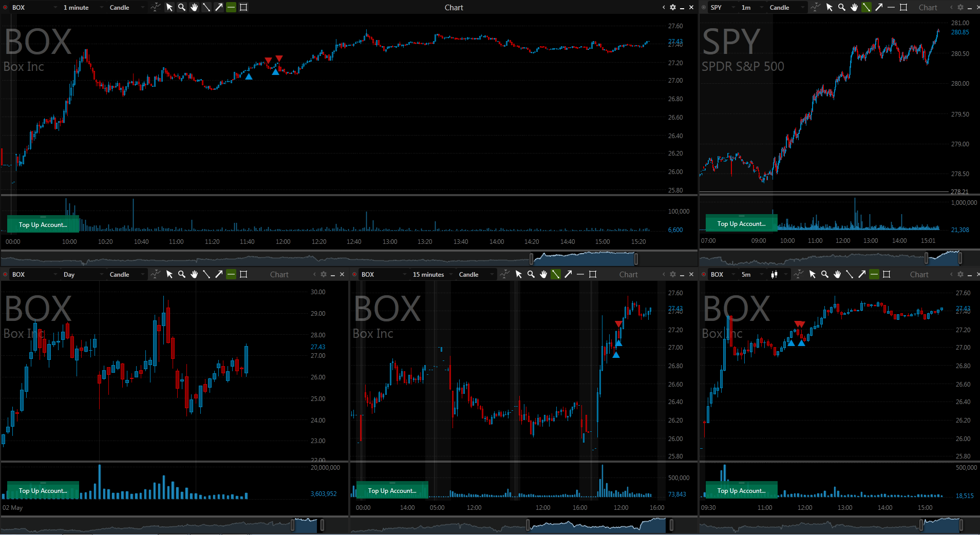Activate zoom magnifier in BOX Day chart
The width and height of the screenshot is (980, 535).
pyautogui.click(x=182, y=274)
